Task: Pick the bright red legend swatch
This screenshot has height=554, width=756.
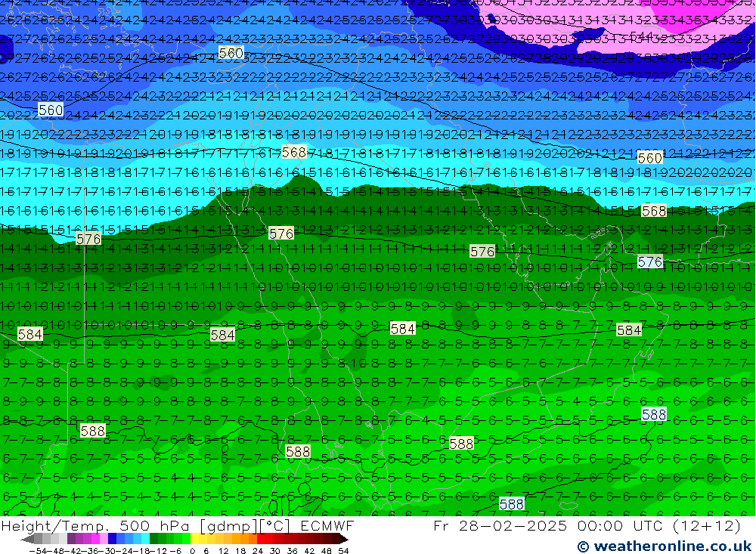Action: 261,539
